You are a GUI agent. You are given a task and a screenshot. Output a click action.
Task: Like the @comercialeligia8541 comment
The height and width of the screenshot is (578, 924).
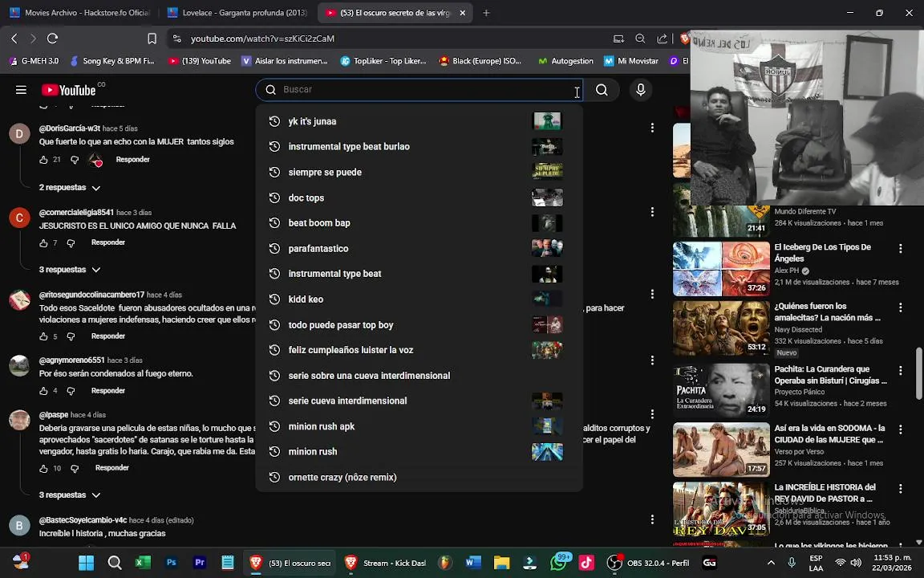[x=43, y=243]
